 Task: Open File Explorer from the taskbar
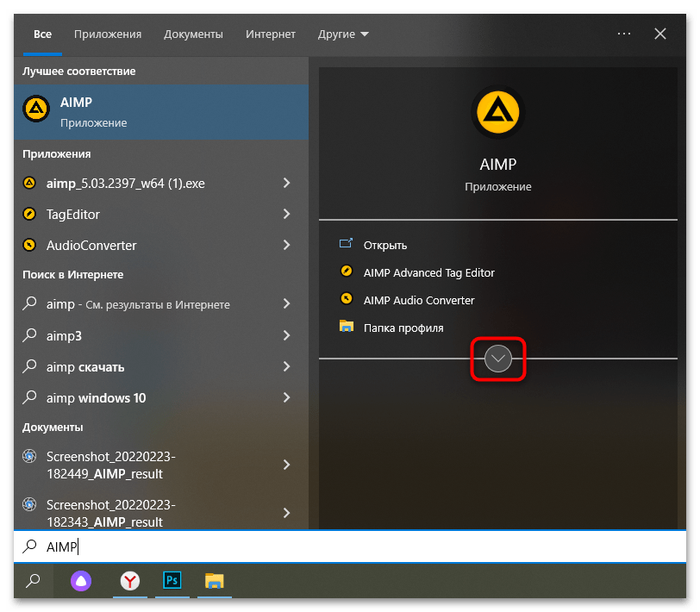click(214, 582)
